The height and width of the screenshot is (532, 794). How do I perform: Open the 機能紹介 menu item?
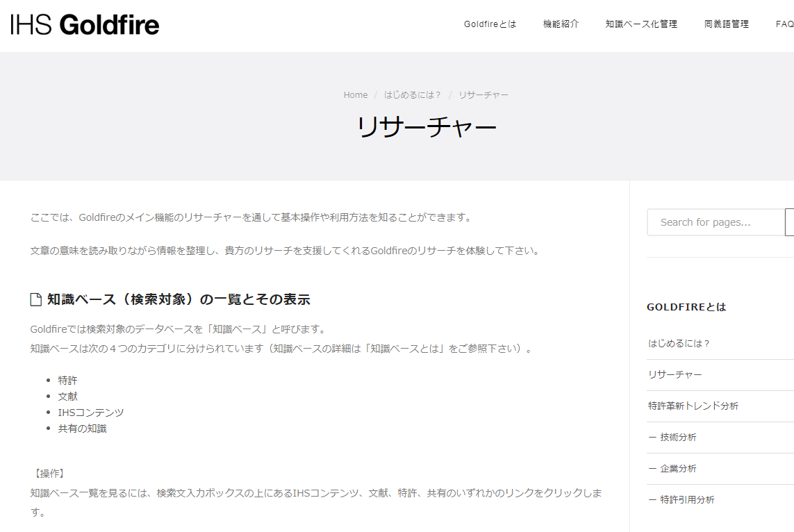pos(561,24)
